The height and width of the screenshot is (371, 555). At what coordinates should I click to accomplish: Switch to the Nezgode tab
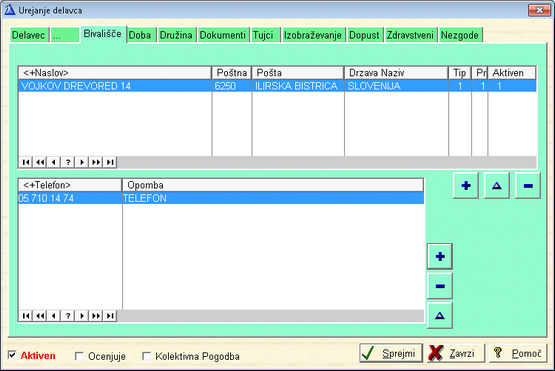pos(460,35)
